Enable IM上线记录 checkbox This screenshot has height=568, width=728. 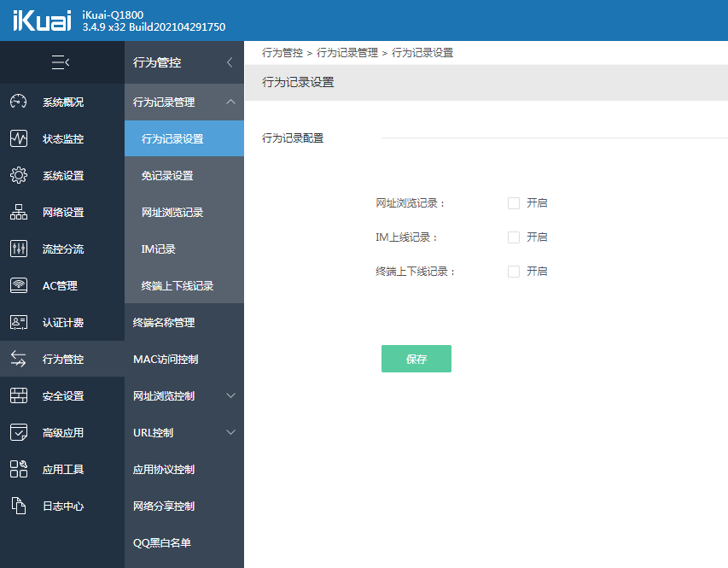point(513,237)
